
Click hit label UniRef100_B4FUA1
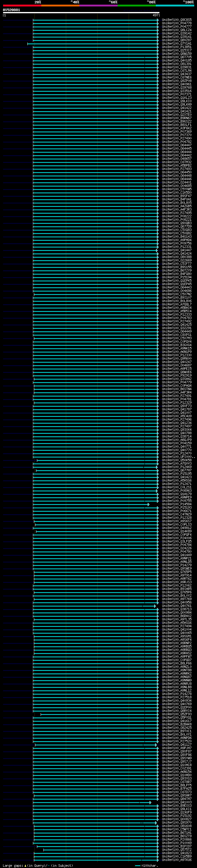click(177, 200)
